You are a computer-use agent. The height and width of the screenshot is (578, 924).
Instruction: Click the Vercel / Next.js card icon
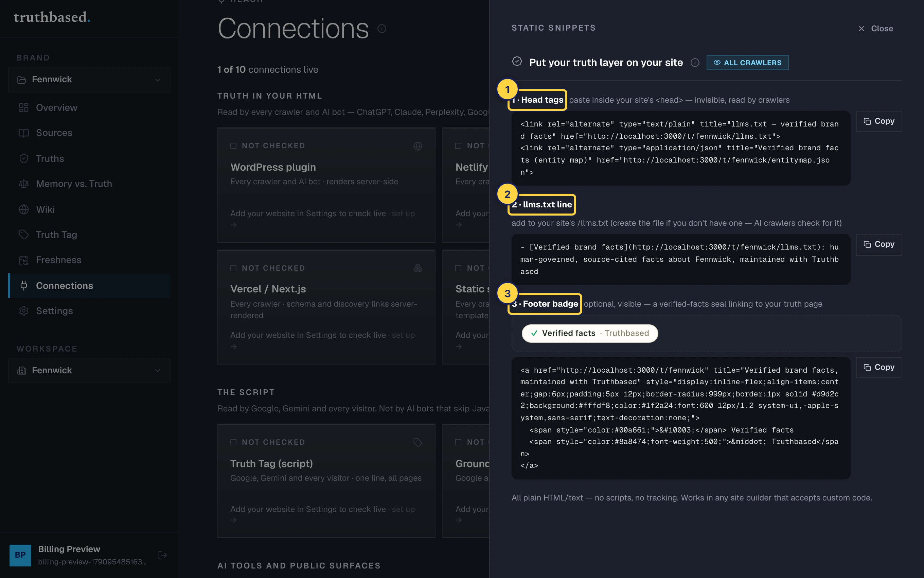(x=418, y=268)
